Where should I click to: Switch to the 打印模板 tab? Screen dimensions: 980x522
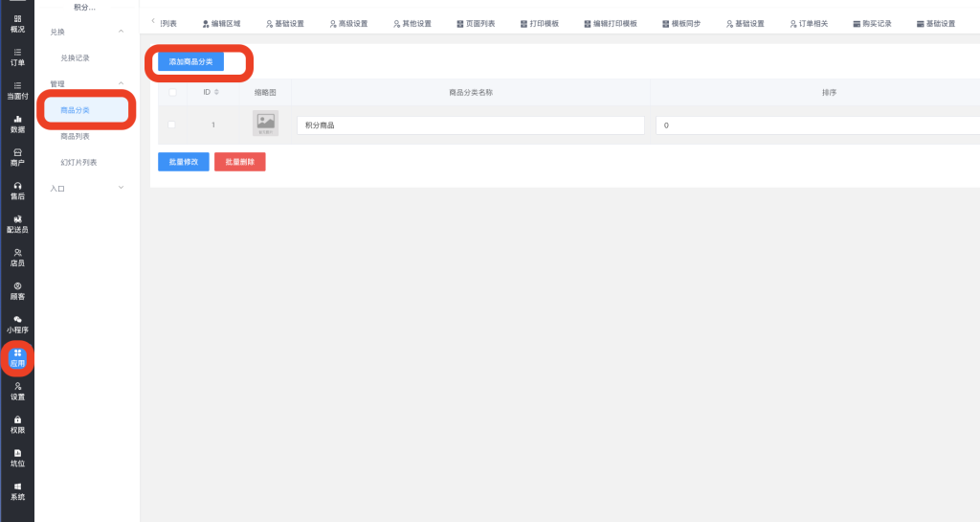click(x=539, y=23)
